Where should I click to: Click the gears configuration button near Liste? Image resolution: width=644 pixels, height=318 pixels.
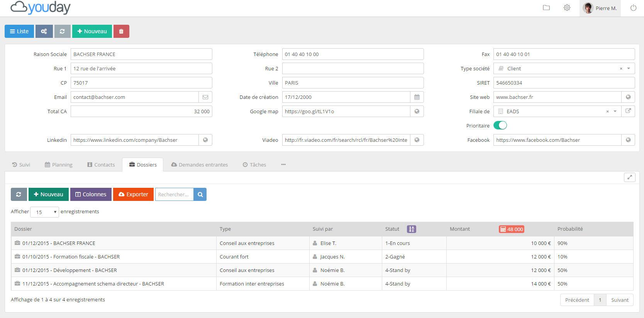pyautogui.click(x=44, y=31)
